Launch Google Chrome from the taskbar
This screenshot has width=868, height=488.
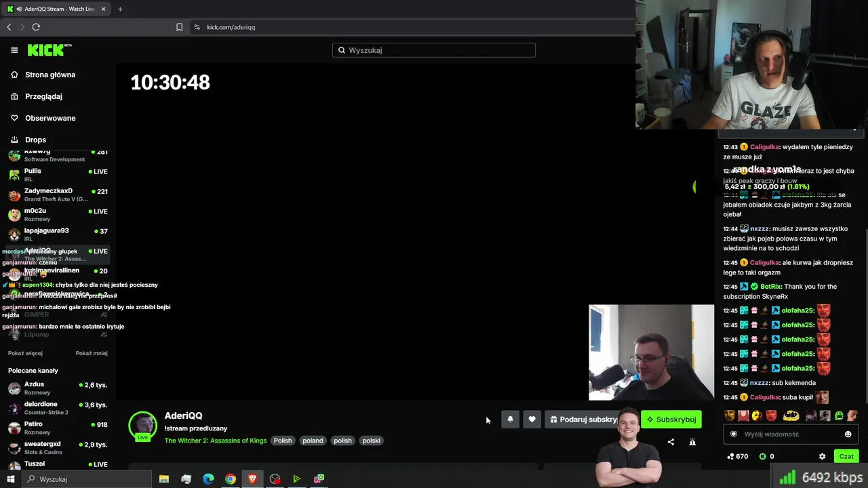tap(231, 479)
